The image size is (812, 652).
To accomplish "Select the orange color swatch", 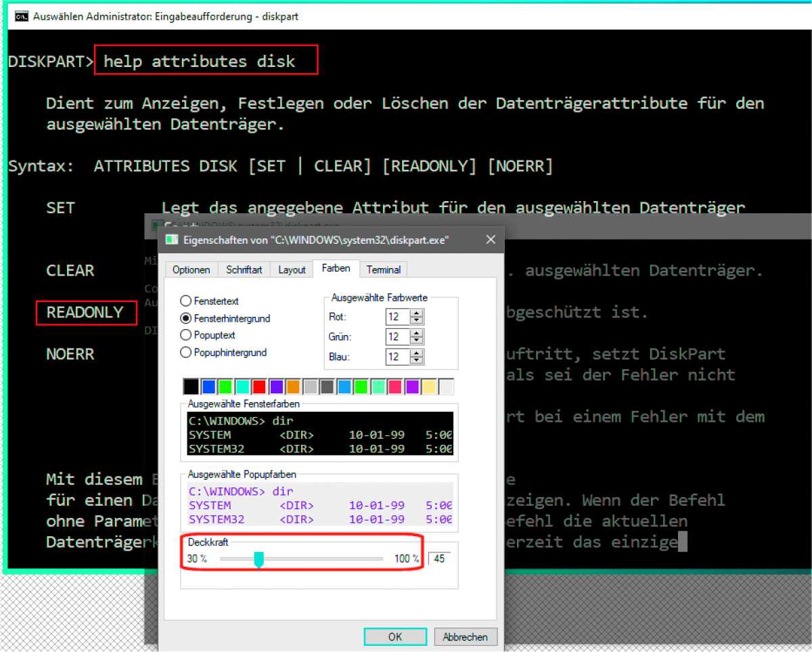I will 293,387.
